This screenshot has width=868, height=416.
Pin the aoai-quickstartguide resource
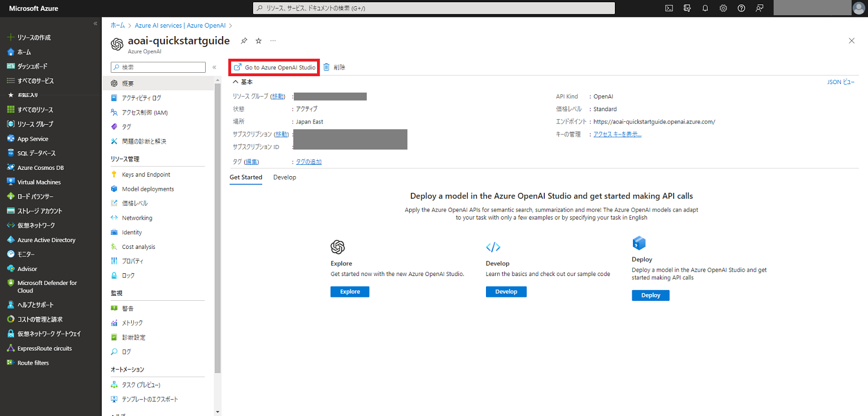tap(244, 41)
